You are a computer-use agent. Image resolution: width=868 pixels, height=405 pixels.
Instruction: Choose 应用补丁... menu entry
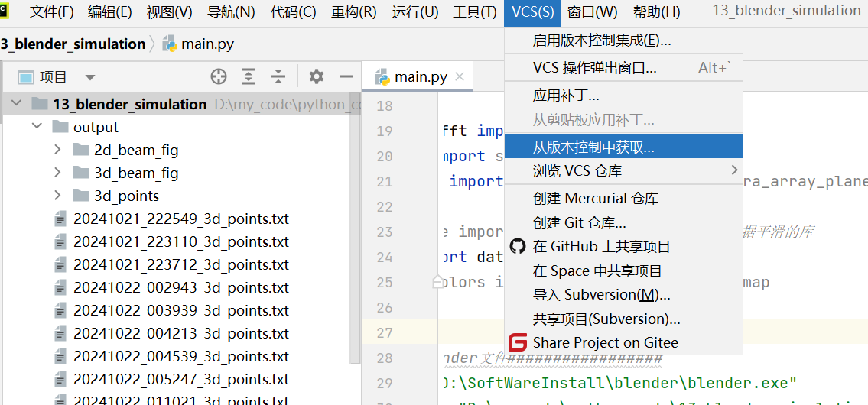click(x=623, y=96)
